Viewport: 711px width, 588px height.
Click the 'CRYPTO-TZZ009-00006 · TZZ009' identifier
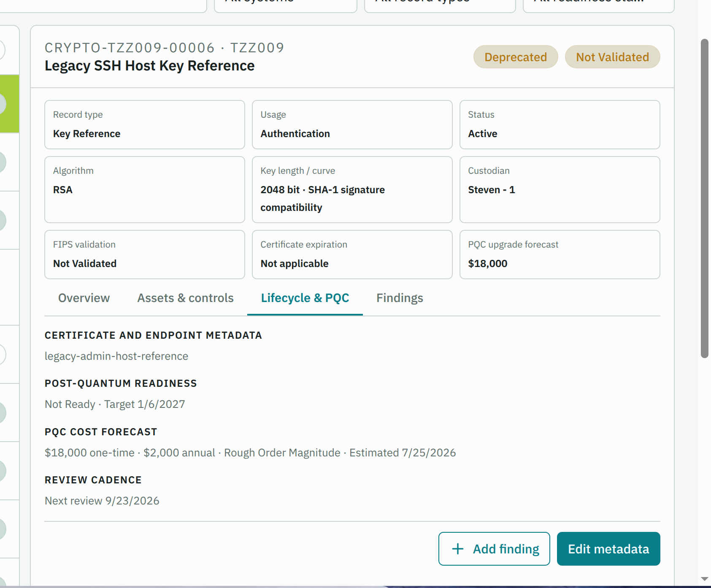coord(165,48)
